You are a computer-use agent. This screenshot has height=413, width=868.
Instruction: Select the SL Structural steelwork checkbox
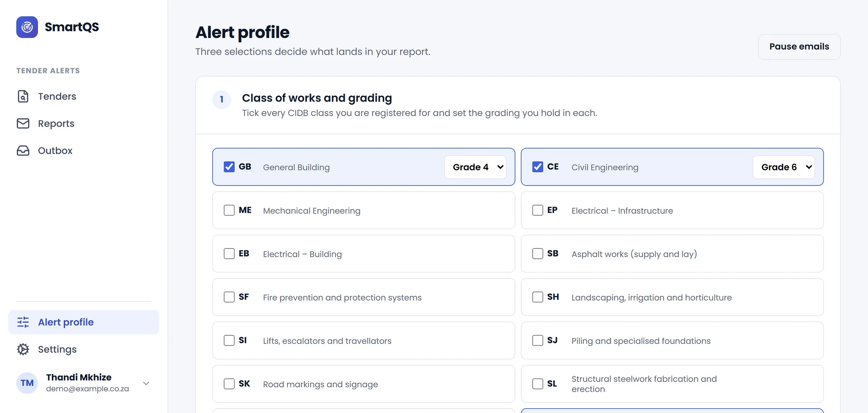click(x=537, y=384)
